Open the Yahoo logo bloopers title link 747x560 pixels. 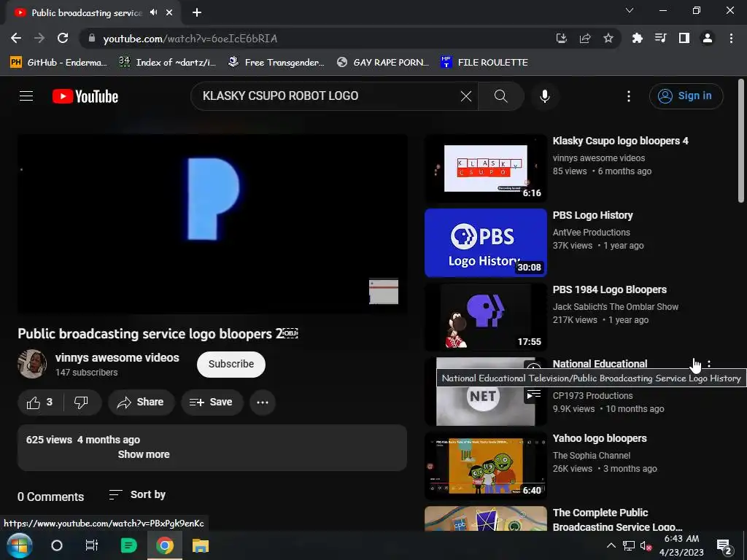tap(600, 438)
